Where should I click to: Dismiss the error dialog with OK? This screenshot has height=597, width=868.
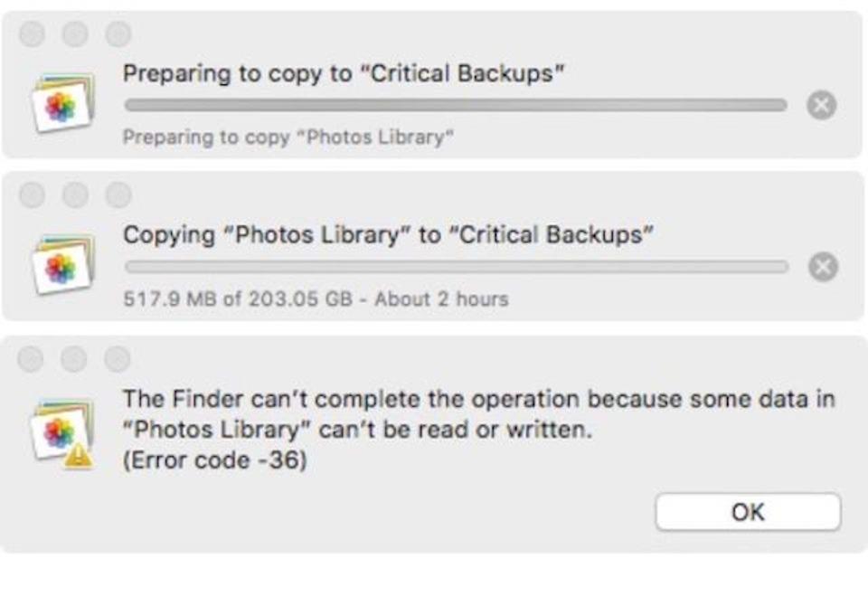pyautogui.click(x=748, y=511)
